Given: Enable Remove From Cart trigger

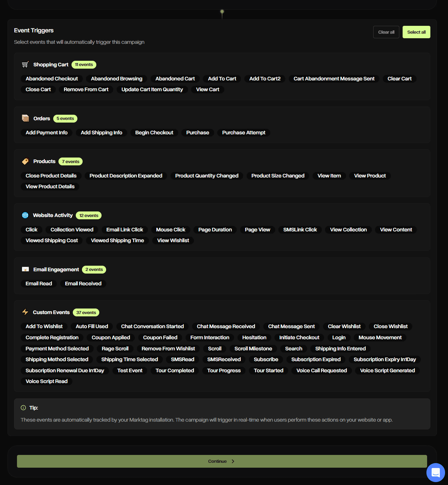Looking at the screenshot, I should pyautogui.click(x=86, y=90).
